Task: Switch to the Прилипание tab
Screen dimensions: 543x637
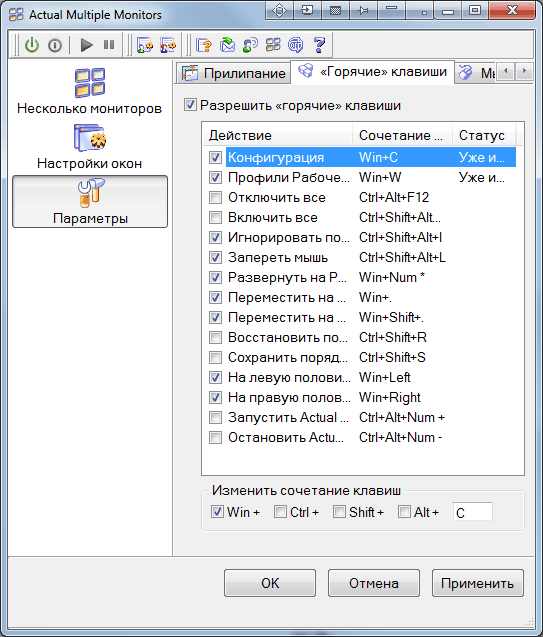Action: point(234,73)
